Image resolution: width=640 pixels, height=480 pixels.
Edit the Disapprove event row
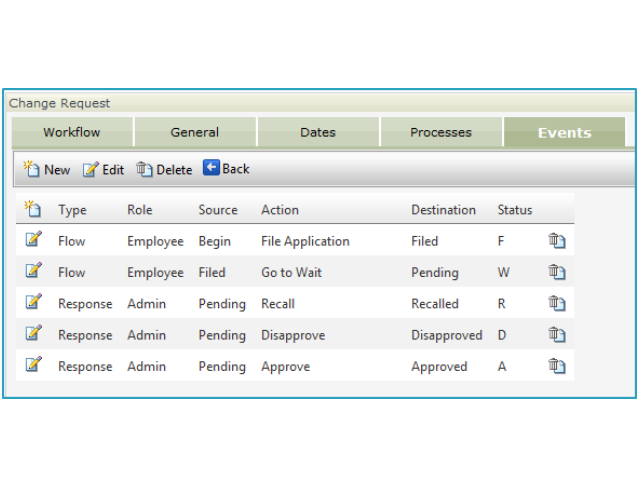pyautogui.click(x=33, y=333)
